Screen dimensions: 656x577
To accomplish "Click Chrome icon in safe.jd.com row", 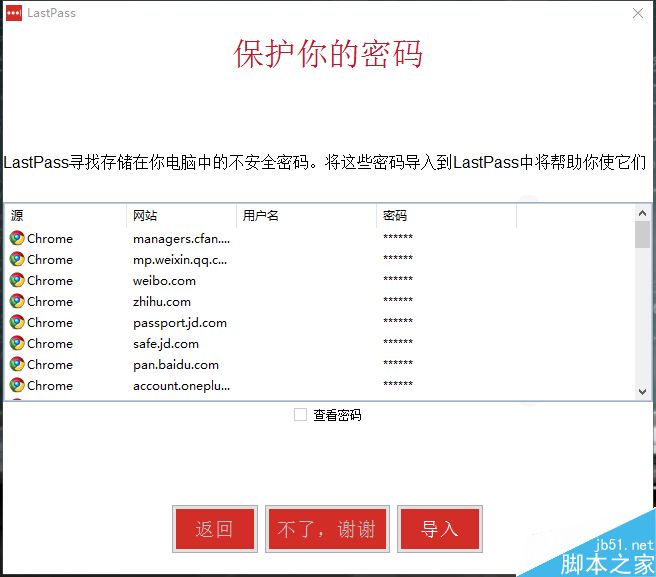I will 17,343.
